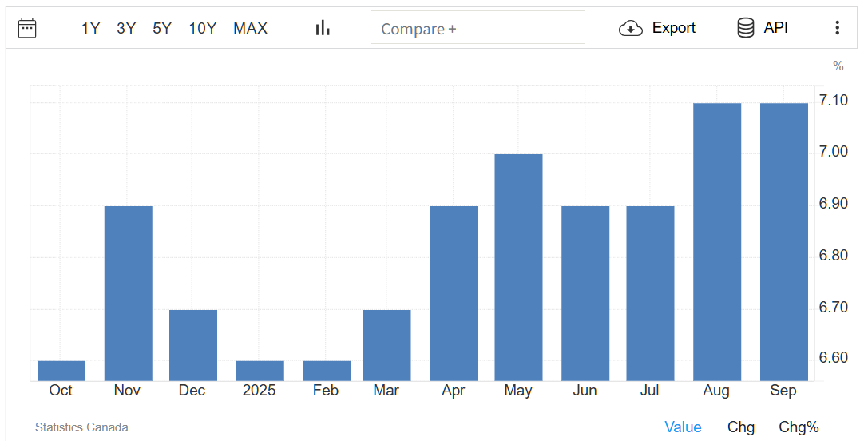This screenshot has height=441, width=868.
Task: Click the Export label
Action: coord(673,28)
